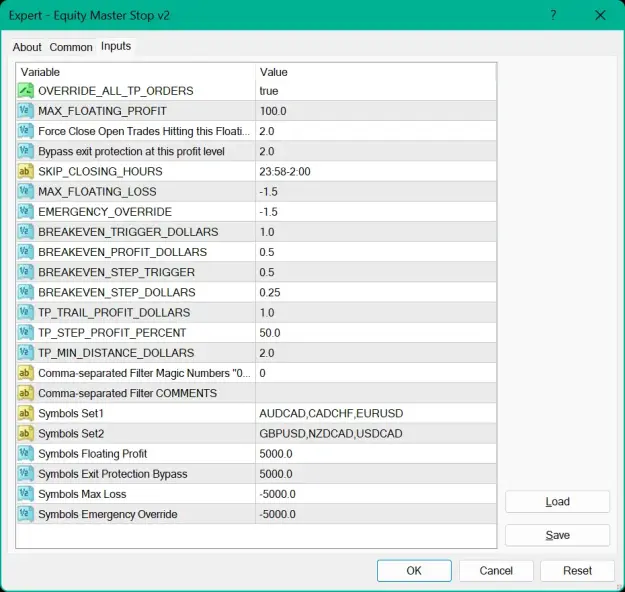This screenshot has height=592, width=625.
Task: Edit Symbols Set1 value AUDCAD,CADCHF,EURUSD
Action: point(376,413)
